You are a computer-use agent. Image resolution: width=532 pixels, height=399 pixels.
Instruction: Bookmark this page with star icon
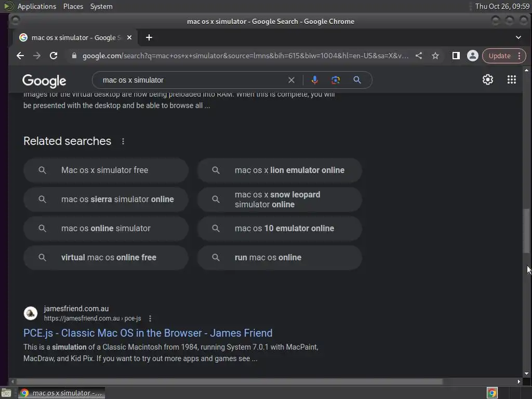point(435,56)
